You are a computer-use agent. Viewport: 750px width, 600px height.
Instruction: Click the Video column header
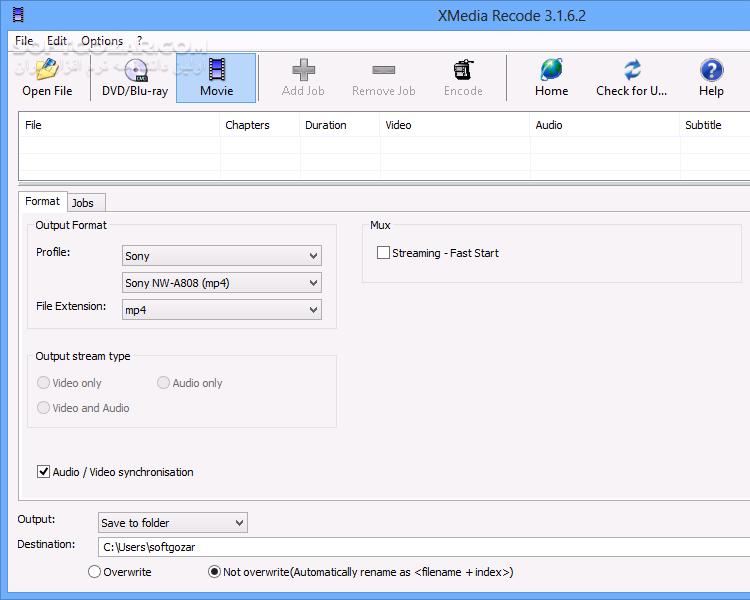click(x=454, y=125)
